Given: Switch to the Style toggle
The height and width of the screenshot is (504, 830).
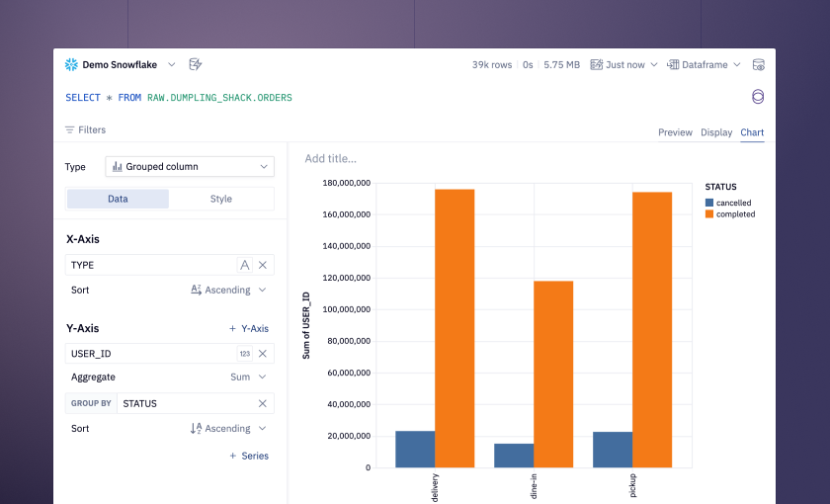Looking at the screenshot, I should pyautogui.click(x=221, y=199).
